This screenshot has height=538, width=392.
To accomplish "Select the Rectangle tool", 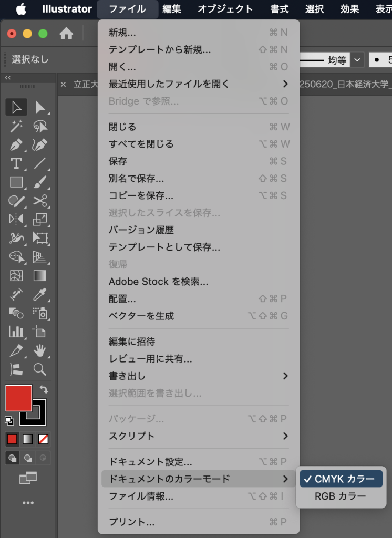I will (16, 182).
